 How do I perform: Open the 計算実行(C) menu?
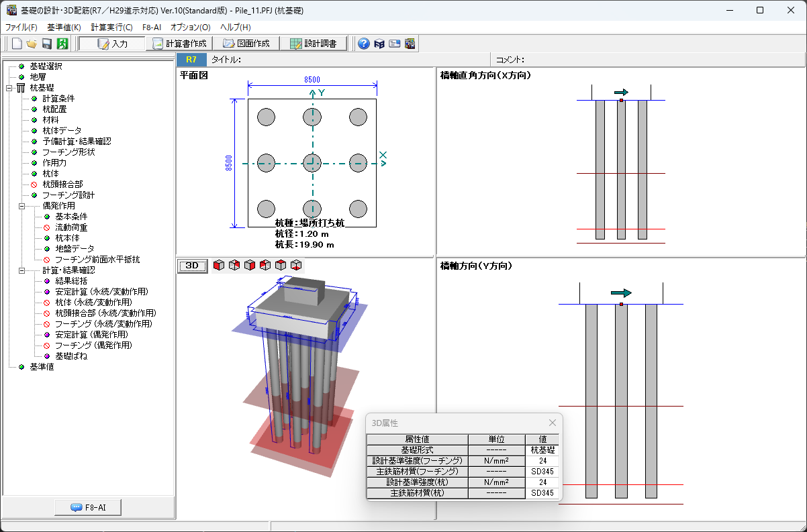pyautogui.click(x=111, y=27)
